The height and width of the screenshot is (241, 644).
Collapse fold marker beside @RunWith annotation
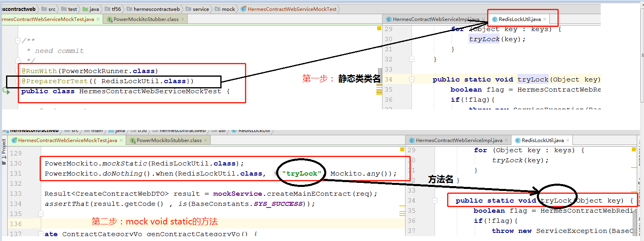pos(17,71)
